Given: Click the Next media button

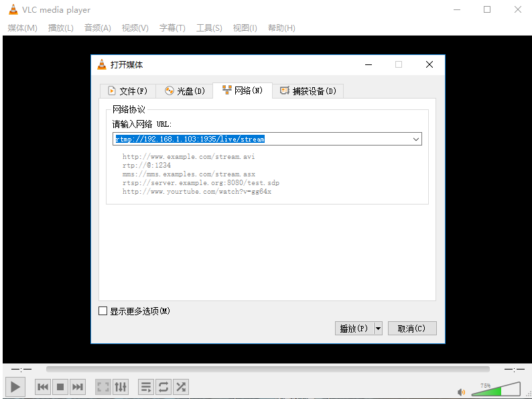Looking at the screenshot, I should coord(78,387).
